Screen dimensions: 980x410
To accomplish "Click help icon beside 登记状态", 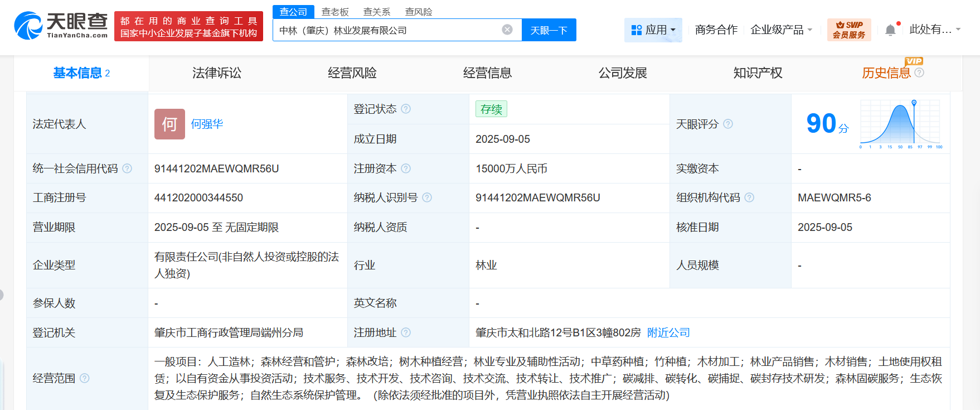I will coord(406,109).
